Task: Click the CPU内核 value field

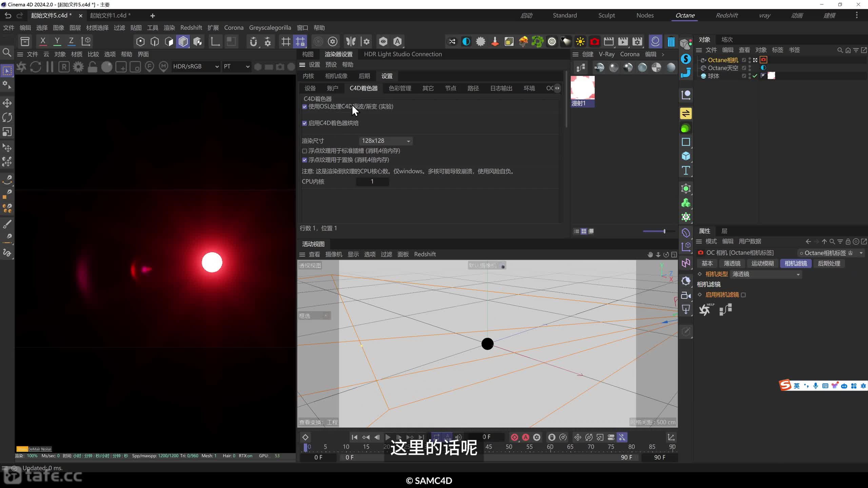Action: [372, 182]
